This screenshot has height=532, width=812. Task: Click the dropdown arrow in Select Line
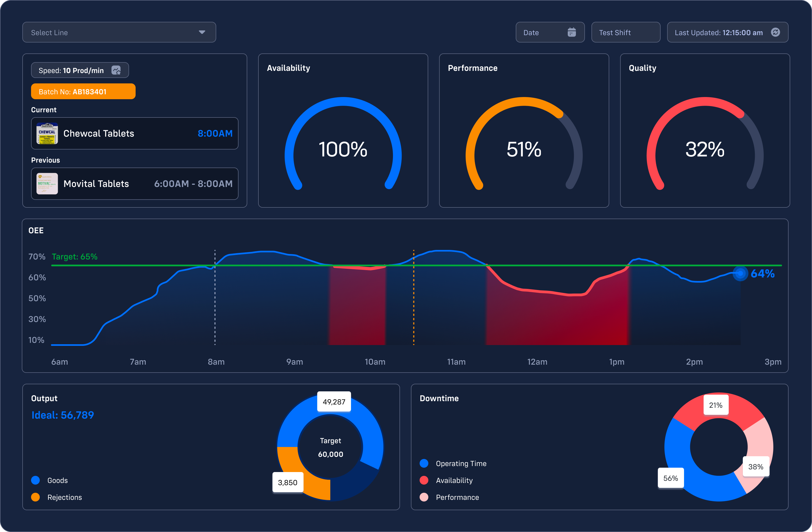(202, 32)
